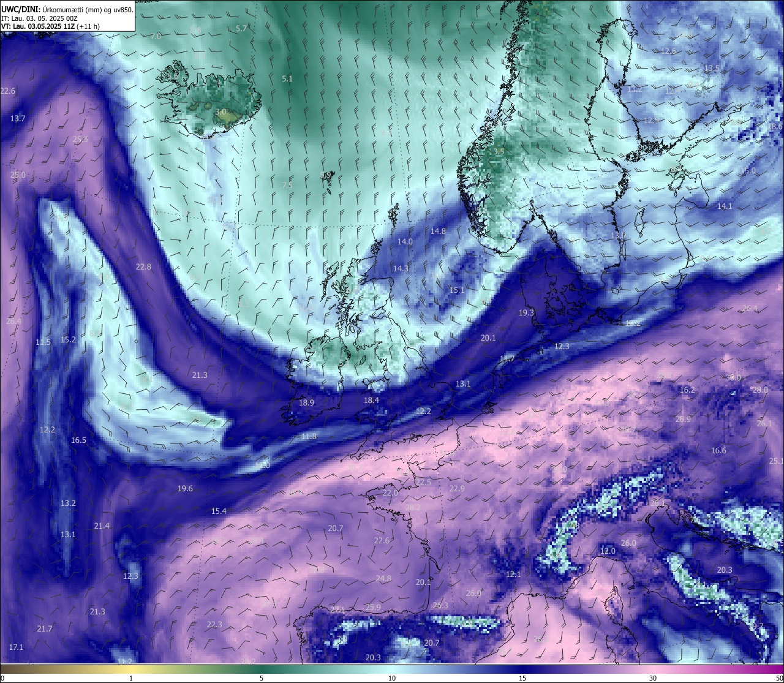
Task: Click the map value '15.1'
Action: tap(457, 290)
